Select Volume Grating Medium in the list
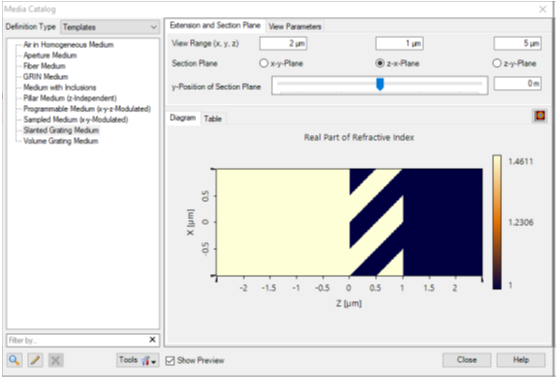Viewport: 558px width, 380px height. (60, 141)
